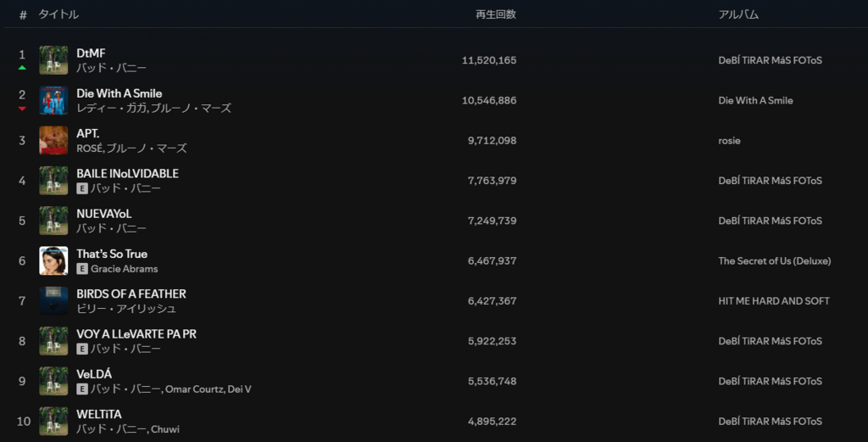Sort by the 再生回数 column header

coord(496,14)
